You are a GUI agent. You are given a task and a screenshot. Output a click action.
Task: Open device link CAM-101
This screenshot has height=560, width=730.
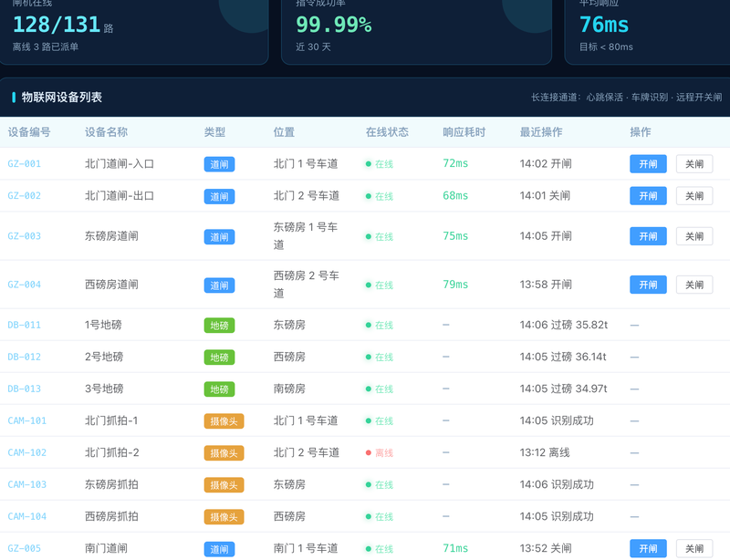[27, 420]
